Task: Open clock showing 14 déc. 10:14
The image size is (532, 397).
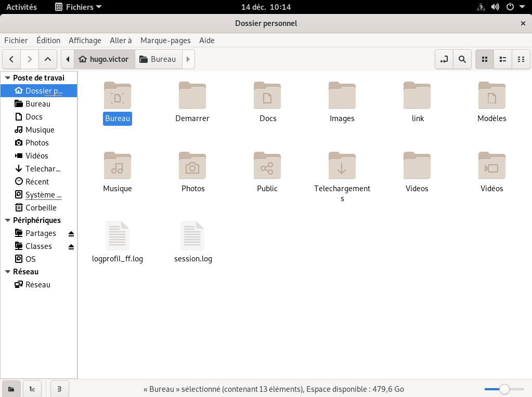Action: point(266,7)
